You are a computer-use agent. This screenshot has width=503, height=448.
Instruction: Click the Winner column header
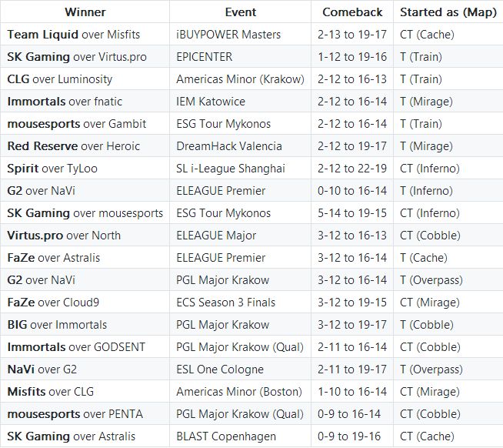(85, 12)
